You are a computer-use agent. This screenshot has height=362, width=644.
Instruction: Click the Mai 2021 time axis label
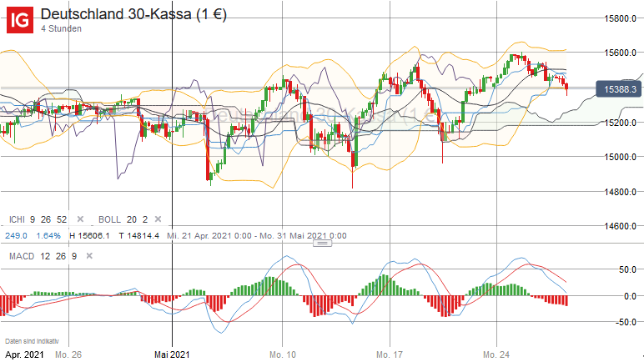click(x=172, y=354)
